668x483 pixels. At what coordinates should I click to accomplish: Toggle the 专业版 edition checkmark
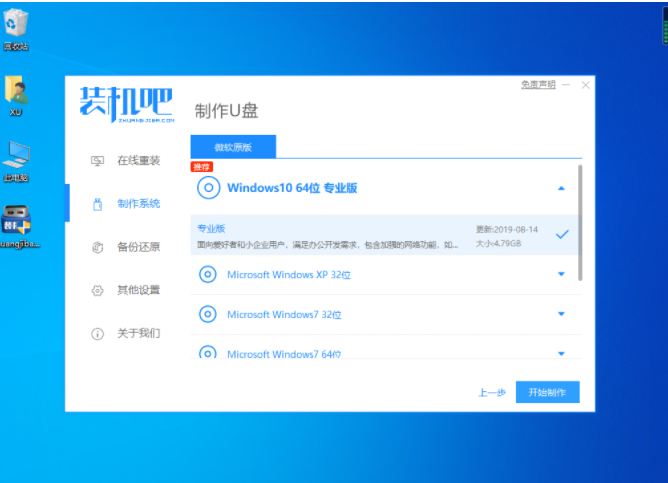[562, 234]
